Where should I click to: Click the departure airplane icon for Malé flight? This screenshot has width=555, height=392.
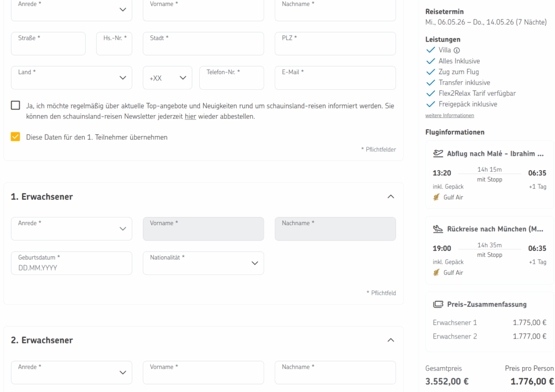point(438,154)
